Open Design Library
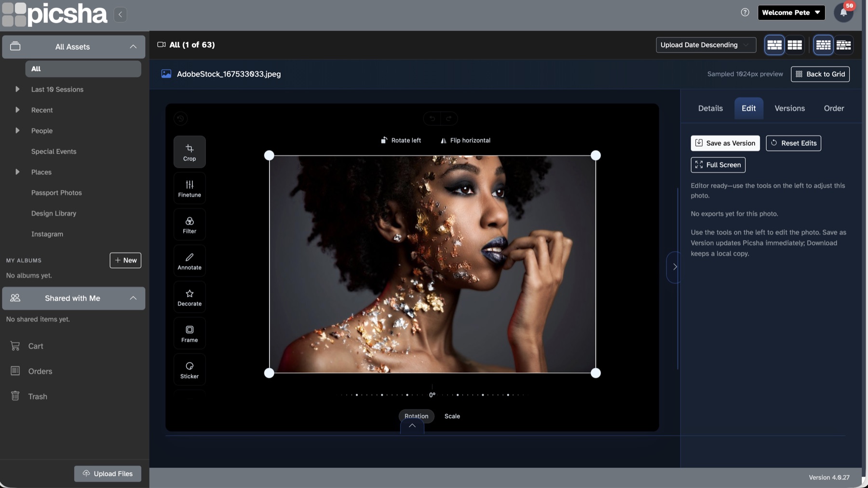Screen dimensions: 868x488 (x=54, y=213)
